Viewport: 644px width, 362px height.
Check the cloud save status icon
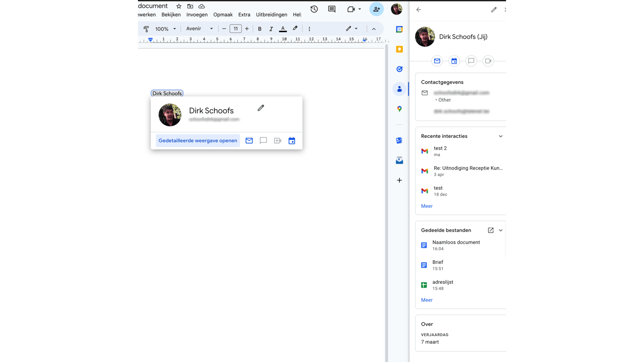[x=202, y=6]
